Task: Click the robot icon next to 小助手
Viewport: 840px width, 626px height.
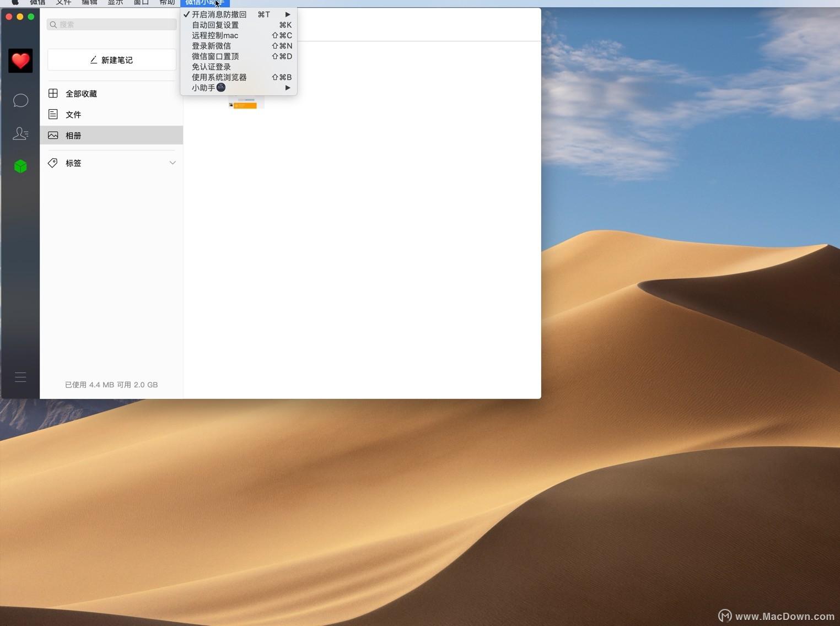Action: (x=221, y=87)
